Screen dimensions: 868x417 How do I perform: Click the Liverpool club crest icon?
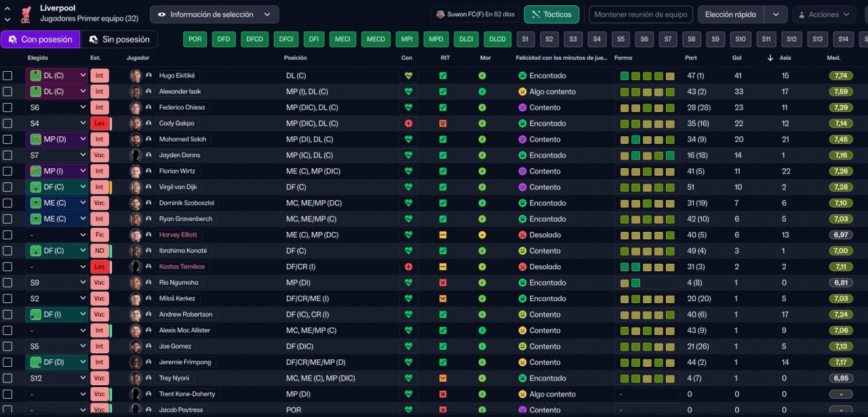pos(26,13)
